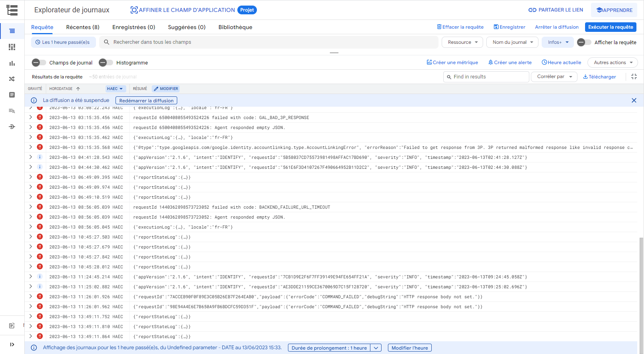644x354 pixels.
Task: Expand log entry at 04:44:30.462
Action: coord(31,167)
